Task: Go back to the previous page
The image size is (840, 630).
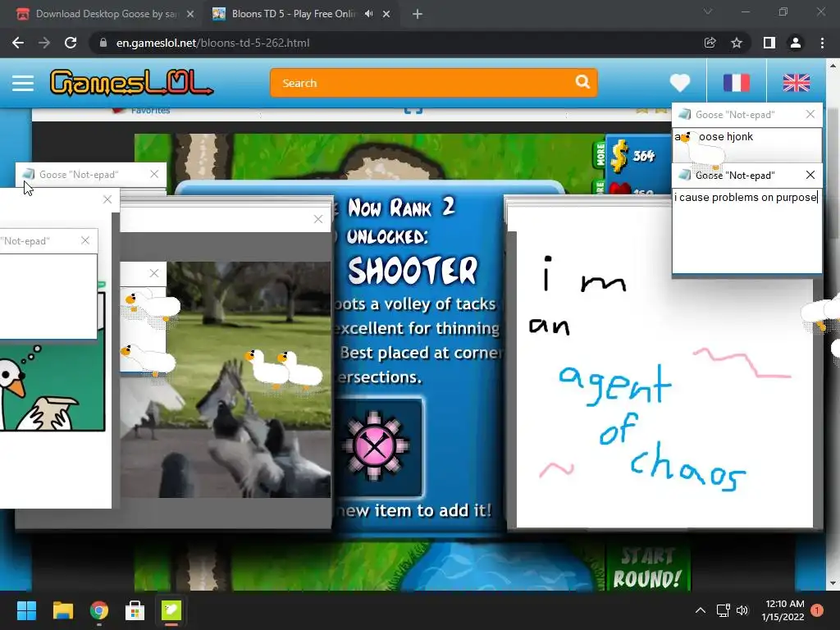Action: (x=18, y=43)
